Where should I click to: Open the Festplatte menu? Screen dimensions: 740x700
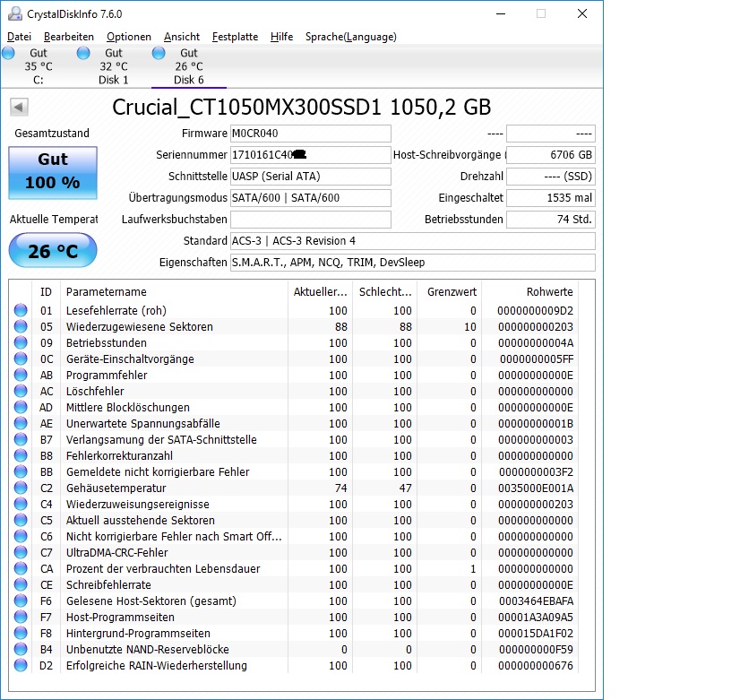[235, 37]
